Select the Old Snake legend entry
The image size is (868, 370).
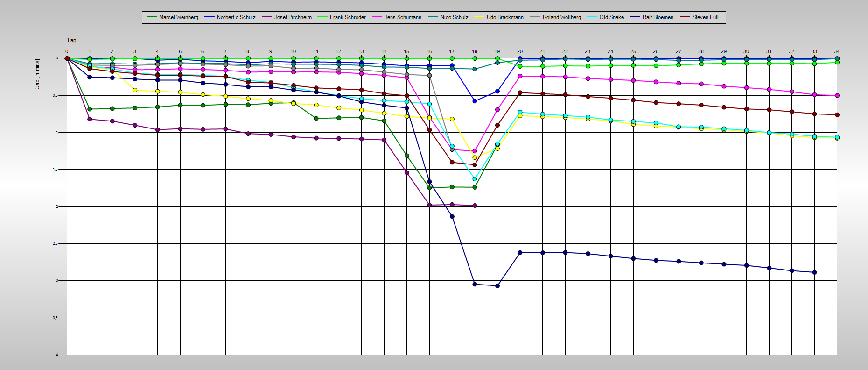point(605,17)
